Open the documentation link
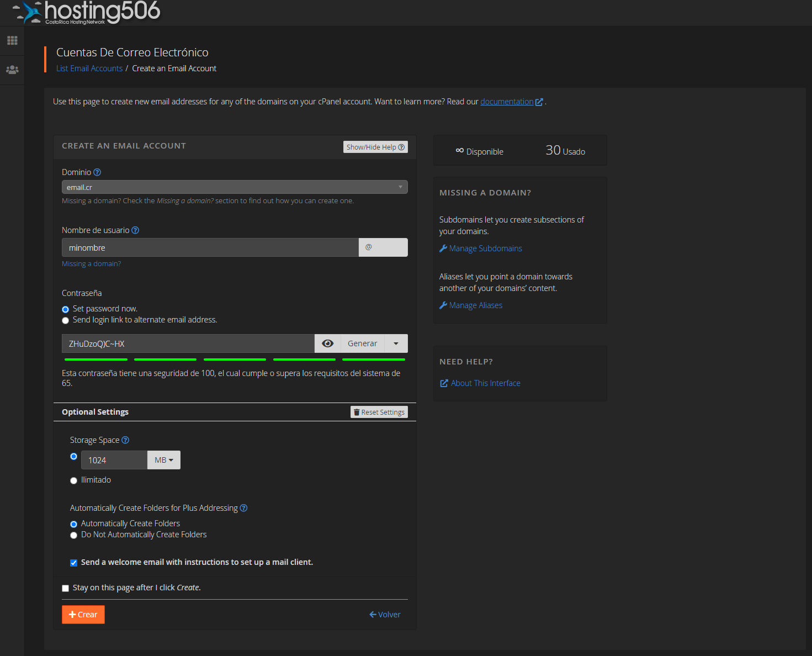This screenshot has width=812, height=656. (507, 101)
